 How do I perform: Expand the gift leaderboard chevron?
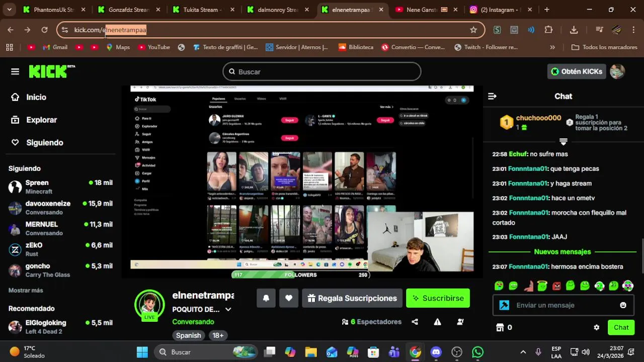click(563, 142)
